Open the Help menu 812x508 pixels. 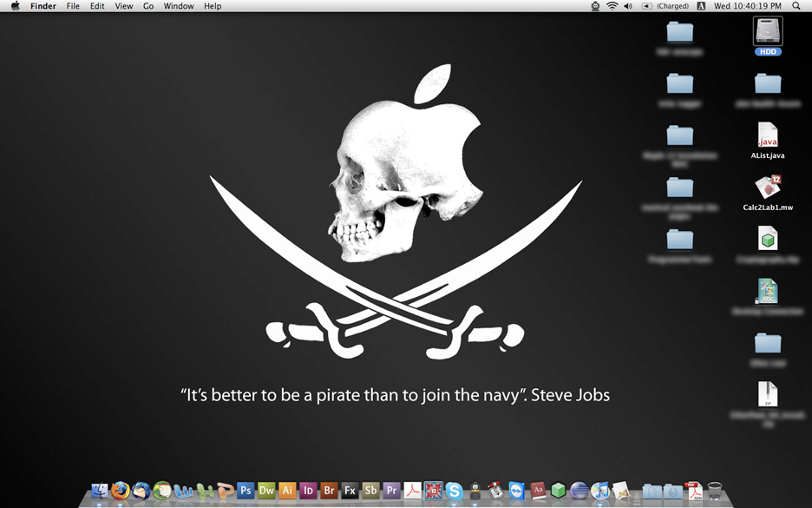click(213, 6)
